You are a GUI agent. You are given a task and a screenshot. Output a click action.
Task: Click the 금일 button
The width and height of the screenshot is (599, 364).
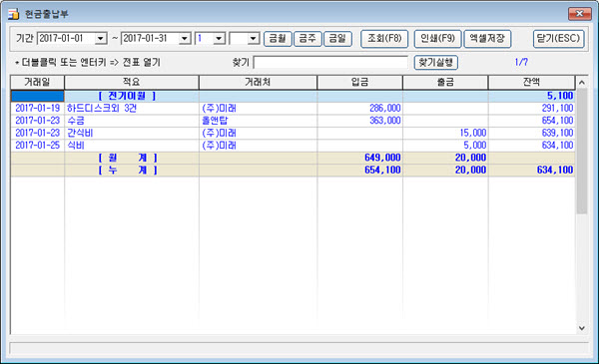coord(337,39)
